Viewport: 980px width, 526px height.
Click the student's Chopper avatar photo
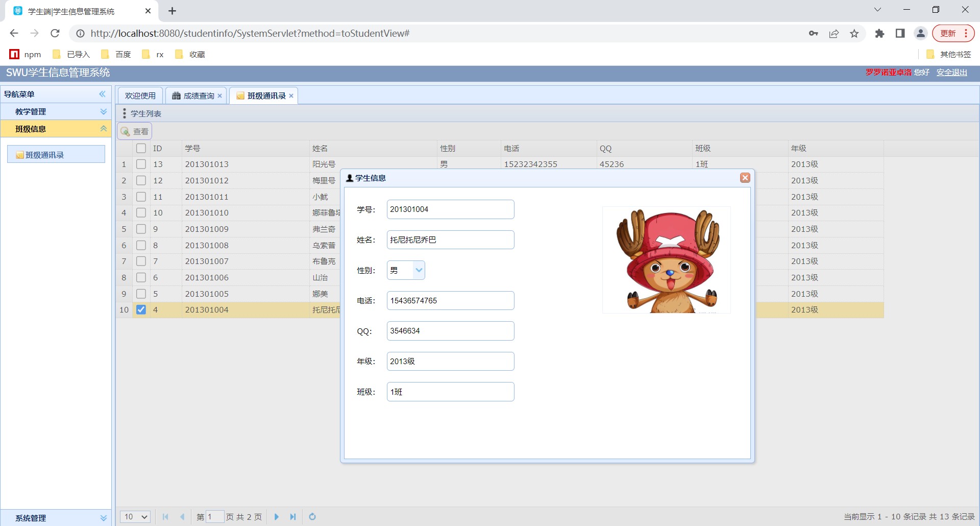(x=667, y=260)
